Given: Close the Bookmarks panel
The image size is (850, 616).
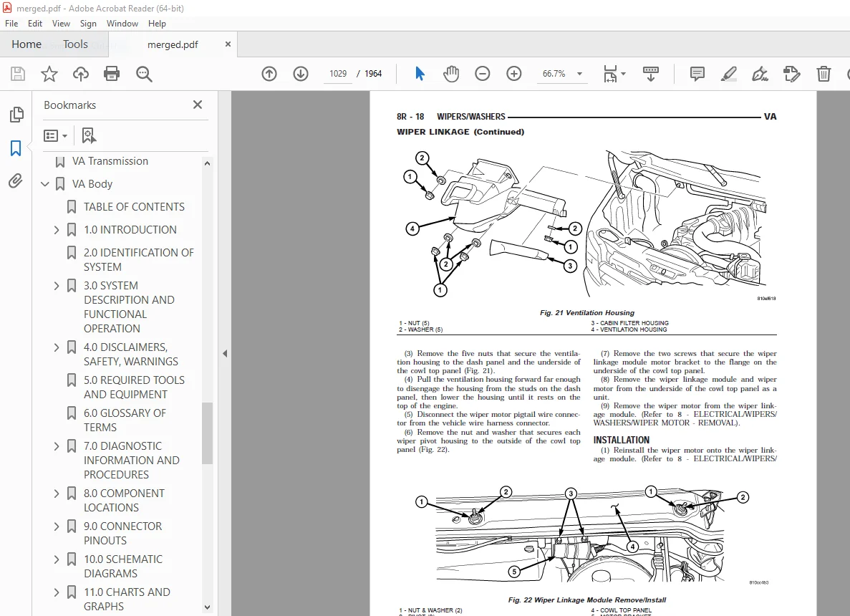Looking at the screenshot, I should pos(198,105).
